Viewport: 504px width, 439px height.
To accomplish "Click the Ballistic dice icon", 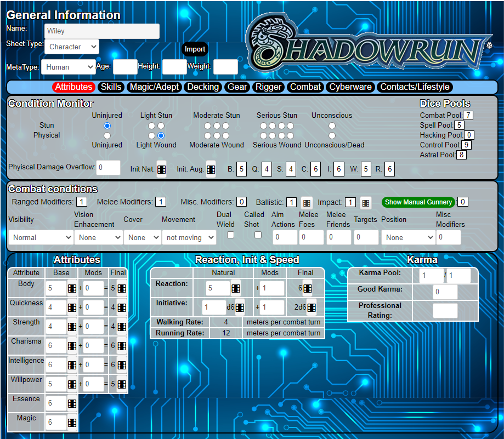I will click(307, 203).
